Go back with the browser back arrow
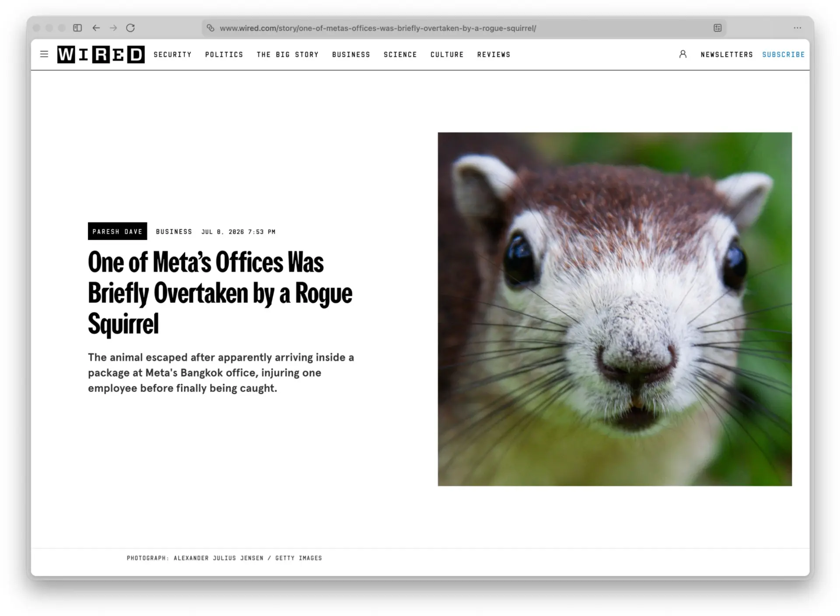 coord(96,28)
